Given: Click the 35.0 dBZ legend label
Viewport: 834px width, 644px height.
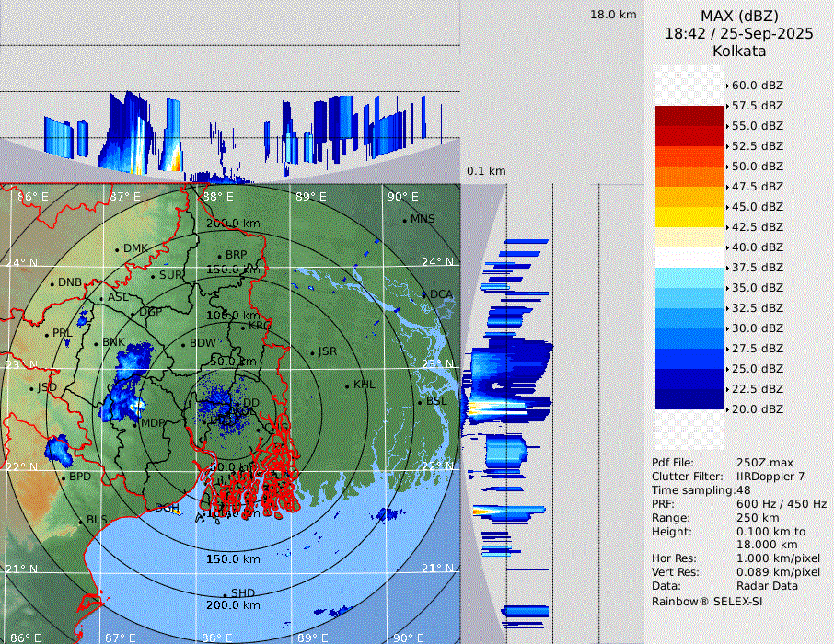Looking at the screenshot, I should [757, 288].
